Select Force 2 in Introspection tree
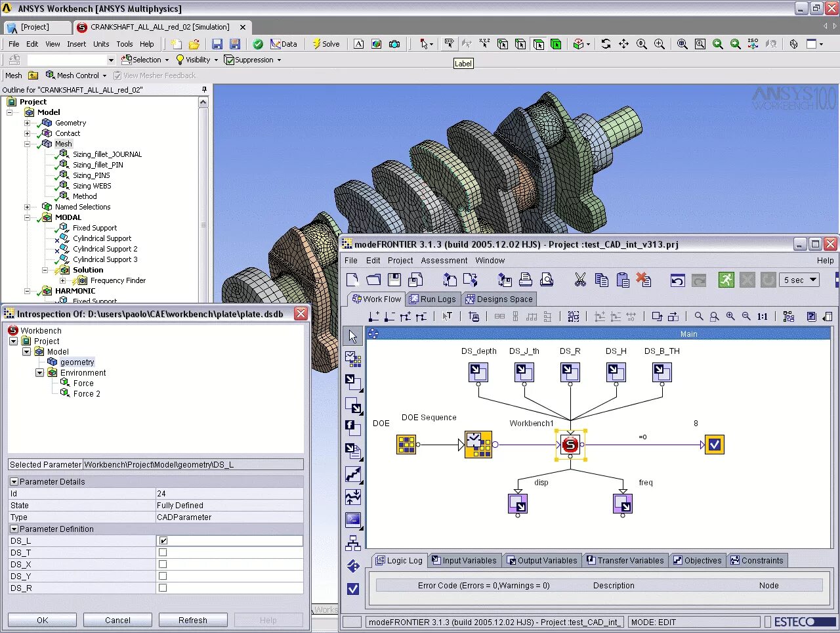Screen dimensions: 840x633 tap(87, 393)
